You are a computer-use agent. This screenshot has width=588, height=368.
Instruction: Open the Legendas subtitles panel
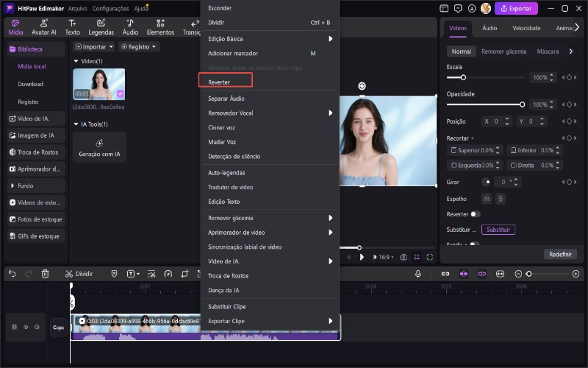(101, 27)
